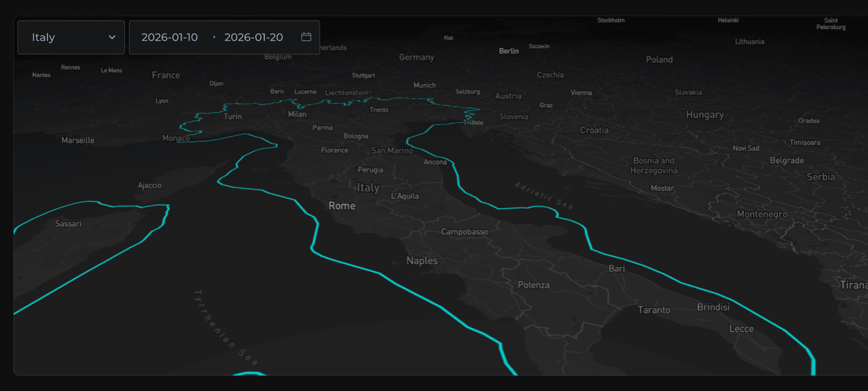Select the Lecce label on map
The height and width of the screenshot is (391, 868).
[741, 329]
